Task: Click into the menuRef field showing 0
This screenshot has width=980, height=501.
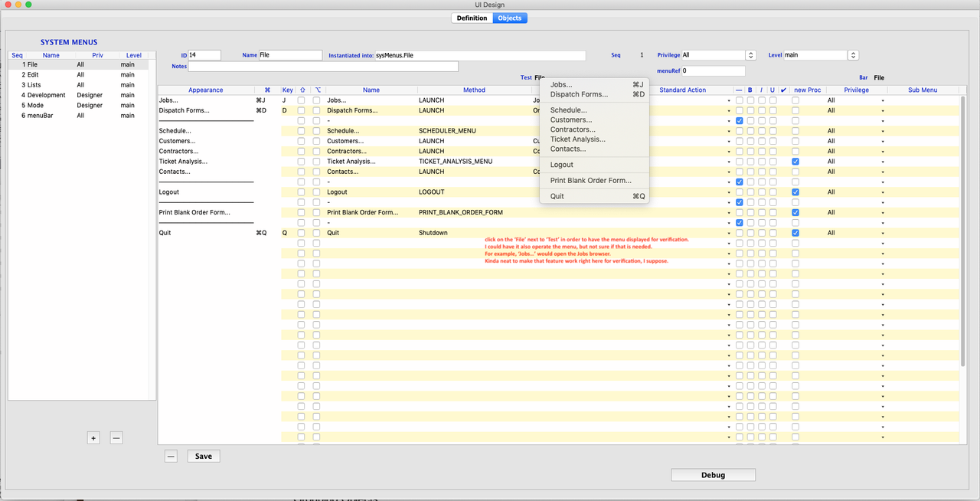Action: pos(713,70)
